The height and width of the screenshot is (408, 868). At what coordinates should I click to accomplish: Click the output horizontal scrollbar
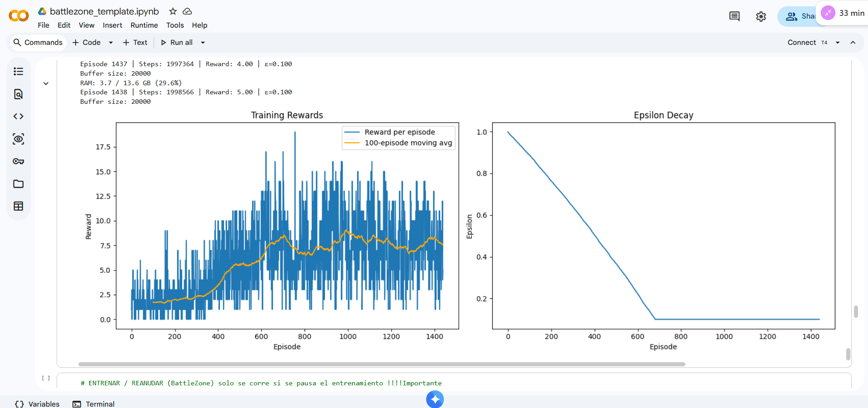(x=381, y=364)
